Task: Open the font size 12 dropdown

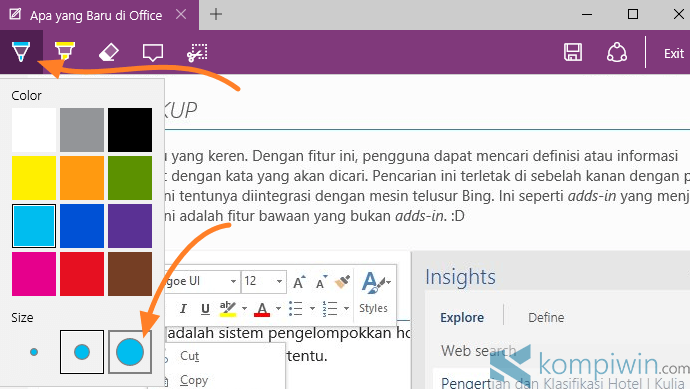Action: pos(279,281)
